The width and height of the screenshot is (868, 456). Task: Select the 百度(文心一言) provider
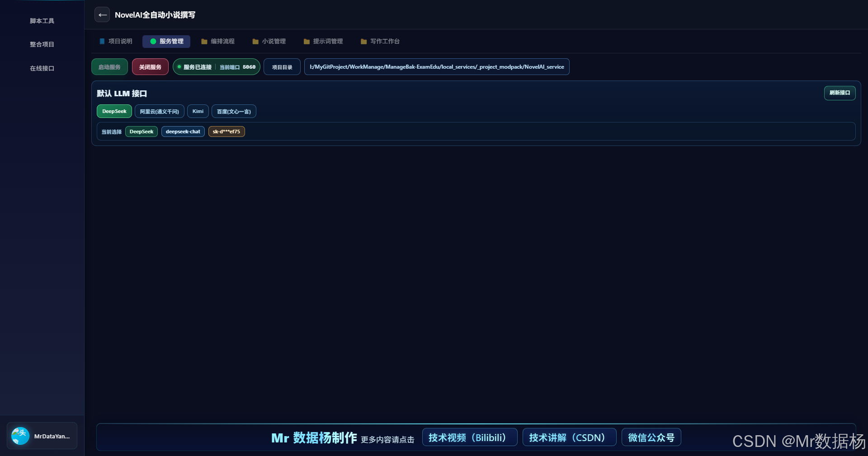(234, 111)
